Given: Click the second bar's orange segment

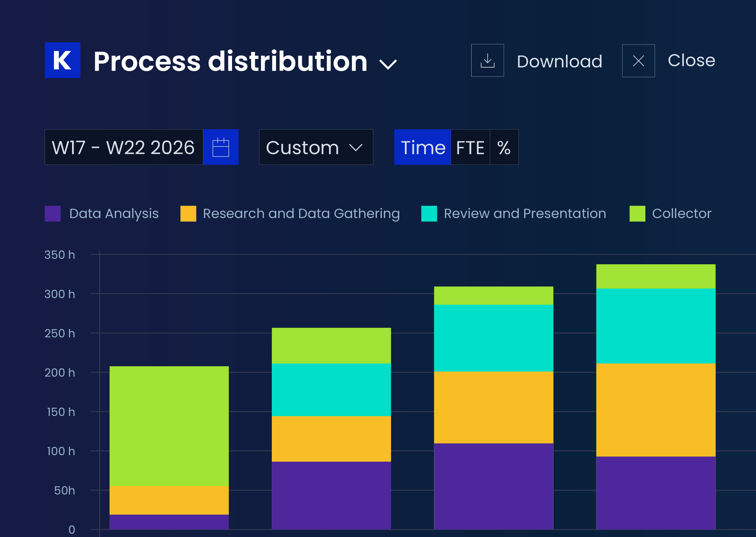Looking at the screenshot, I should pos(331,439).
